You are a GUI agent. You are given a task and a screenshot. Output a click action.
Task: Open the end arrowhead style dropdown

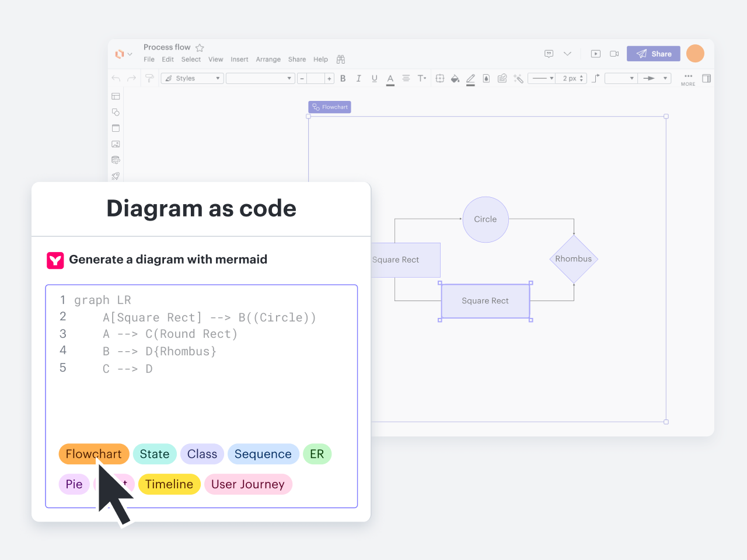(x=654, y=78)
